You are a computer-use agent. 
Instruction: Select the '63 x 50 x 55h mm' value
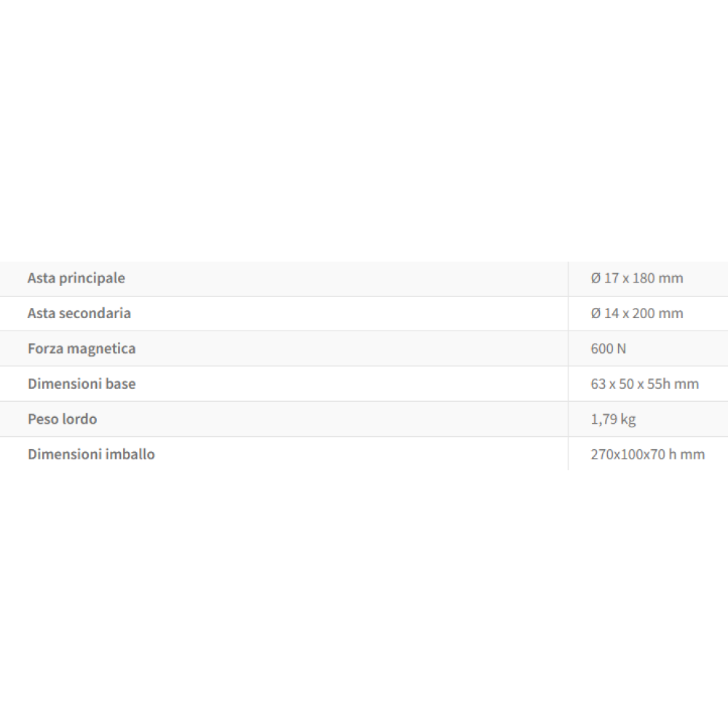pos(644,384)
